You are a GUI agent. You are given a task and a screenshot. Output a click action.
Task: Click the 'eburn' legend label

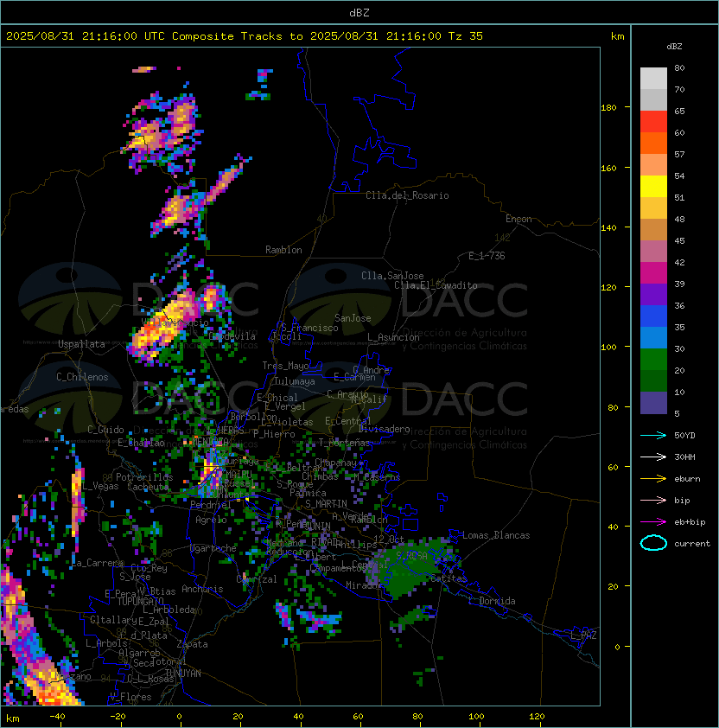687,479
